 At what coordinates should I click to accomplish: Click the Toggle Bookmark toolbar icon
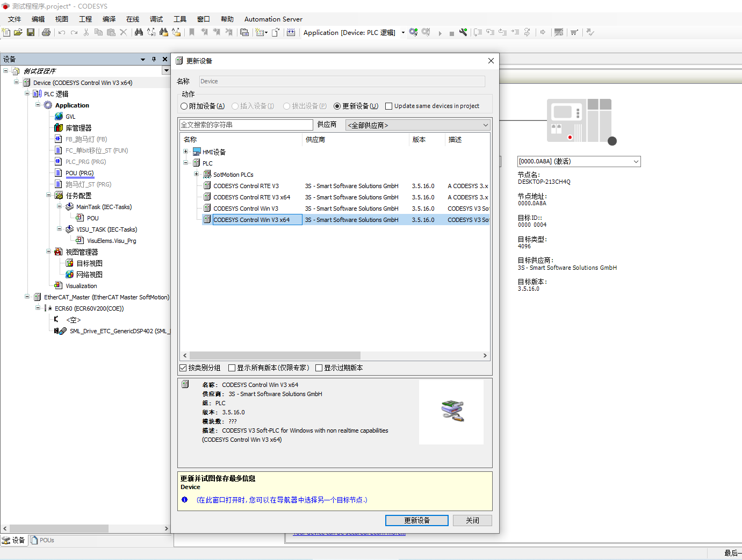click(192, 32)
